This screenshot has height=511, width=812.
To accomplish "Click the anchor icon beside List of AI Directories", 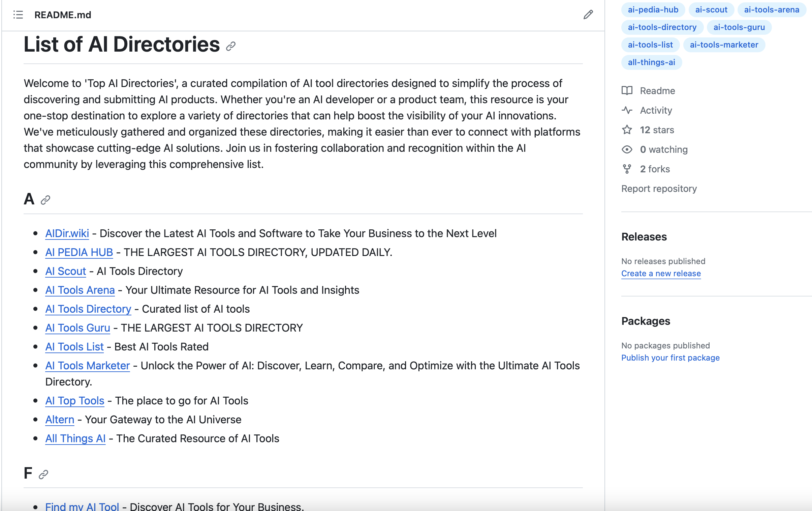I will pos(231,46).
